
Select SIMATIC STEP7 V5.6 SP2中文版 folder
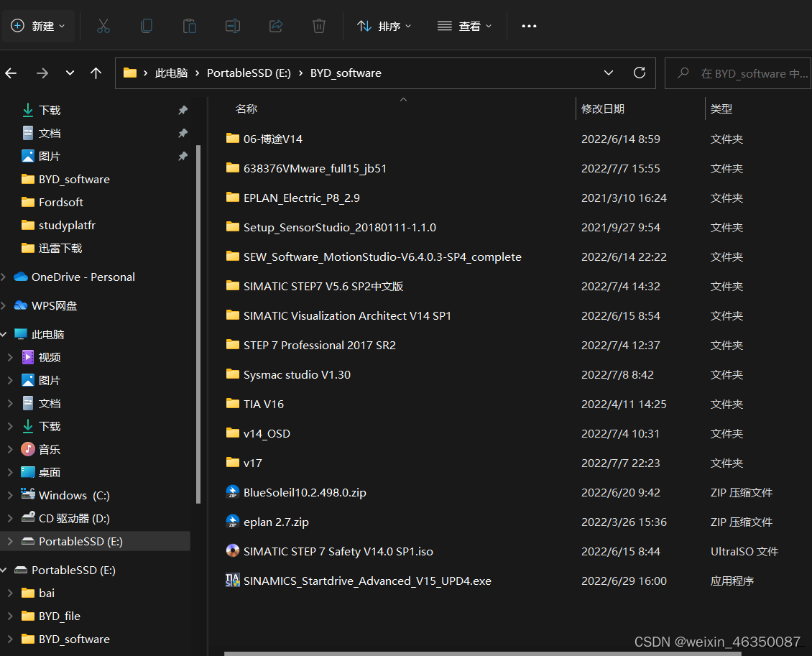point(323,286)
